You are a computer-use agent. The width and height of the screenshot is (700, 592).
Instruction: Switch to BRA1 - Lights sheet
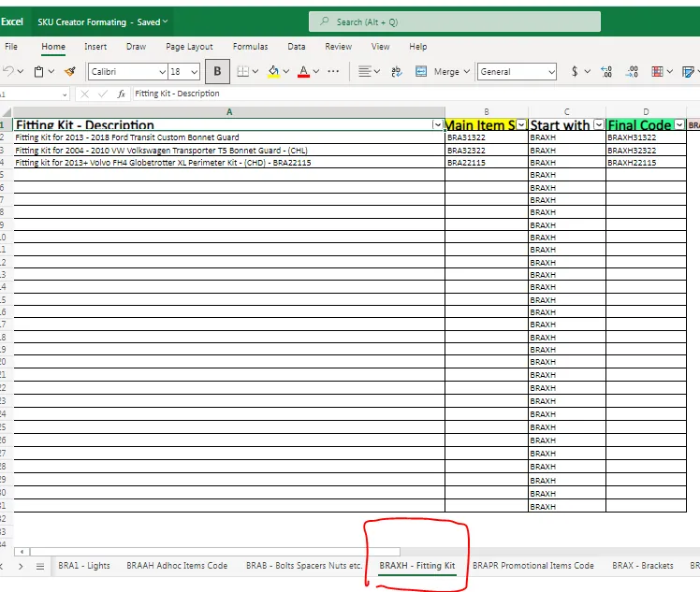(84, 566)
